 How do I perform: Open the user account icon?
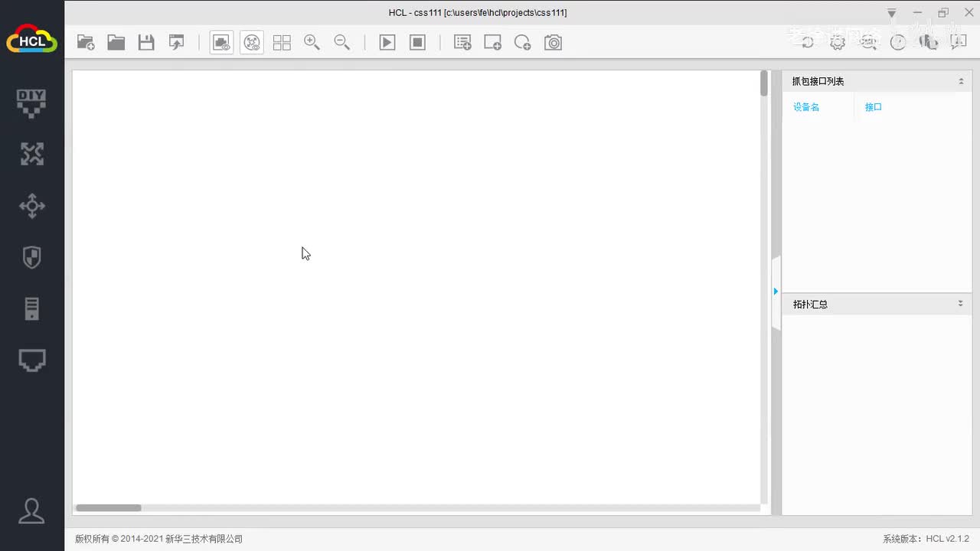31,510
